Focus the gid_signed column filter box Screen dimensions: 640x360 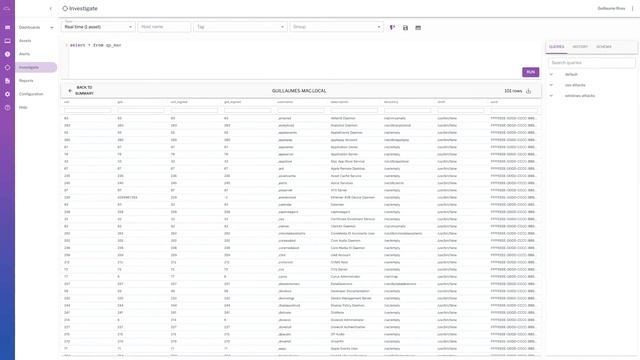248,110
